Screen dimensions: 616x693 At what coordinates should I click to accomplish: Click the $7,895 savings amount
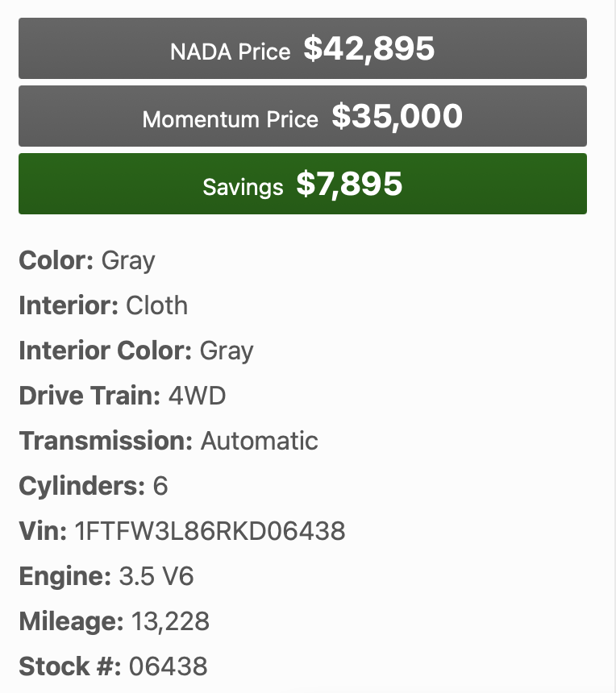click(349, 185)
